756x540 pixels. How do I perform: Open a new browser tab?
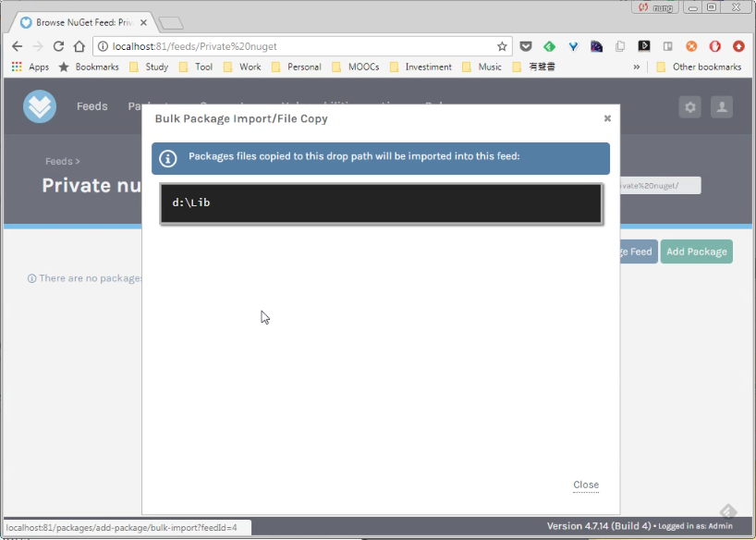coord(171,23)
